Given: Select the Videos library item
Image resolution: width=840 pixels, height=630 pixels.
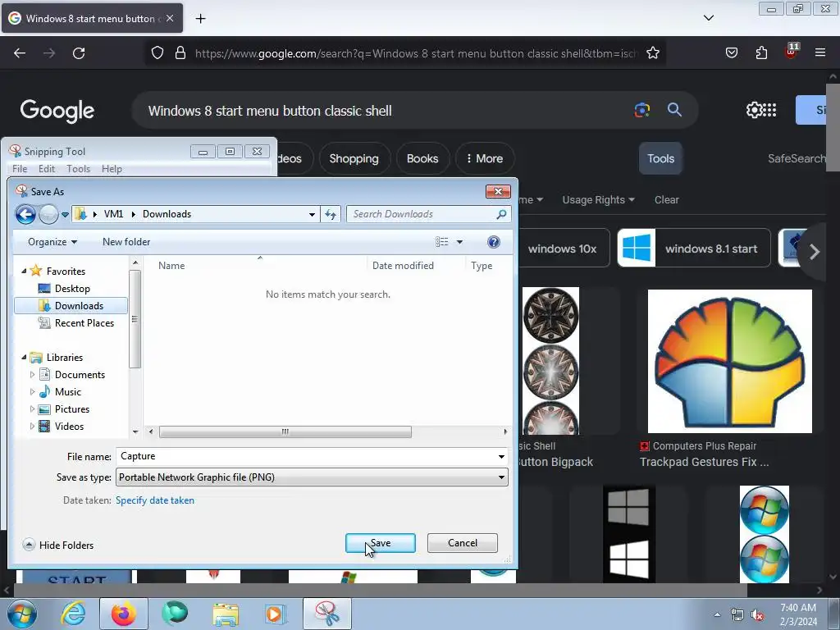Looking at the screenshot, I should [x=69, y=427].
